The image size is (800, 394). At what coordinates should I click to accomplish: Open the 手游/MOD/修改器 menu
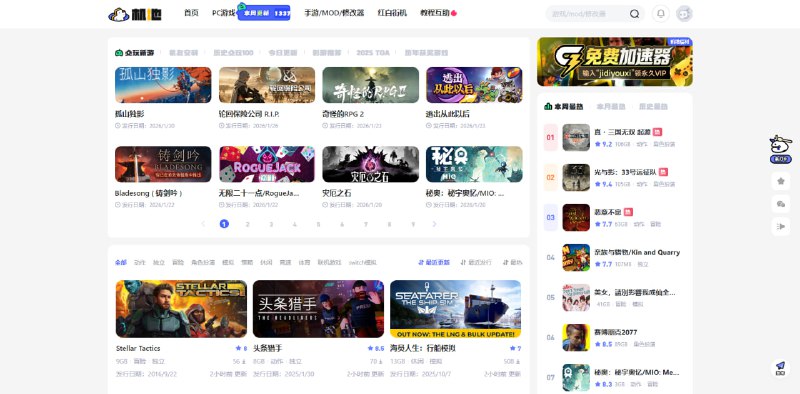[334, 13]
